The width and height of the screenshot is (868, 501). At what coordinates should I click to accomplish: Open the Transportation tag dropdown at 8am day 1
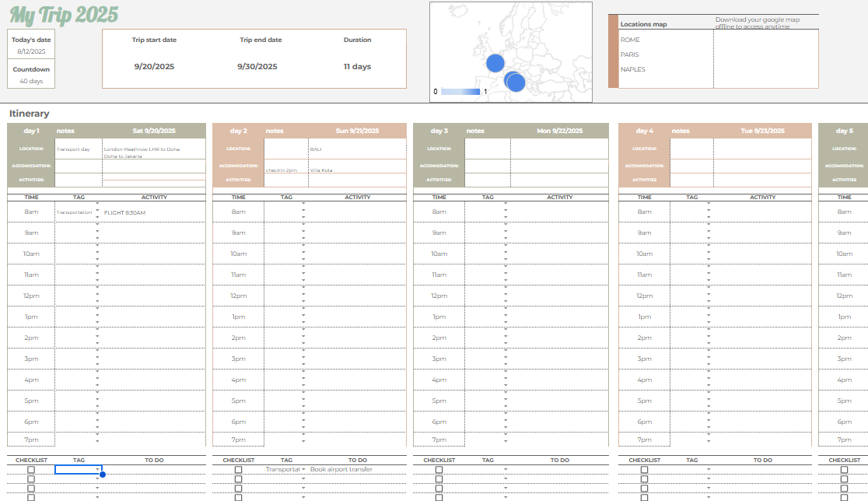(x=98, y=212)
